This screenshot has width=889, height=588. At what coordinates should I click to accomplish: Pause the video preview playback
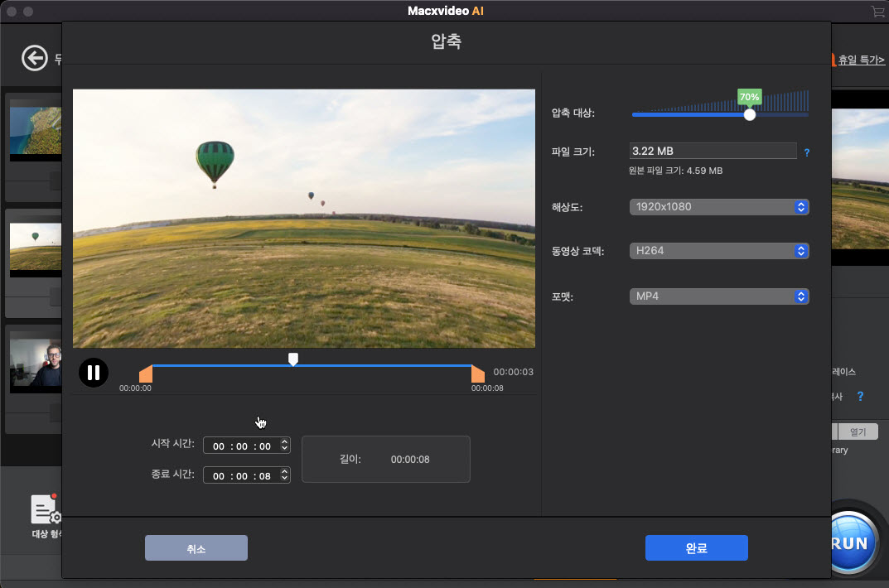click(x=93, y=373)
